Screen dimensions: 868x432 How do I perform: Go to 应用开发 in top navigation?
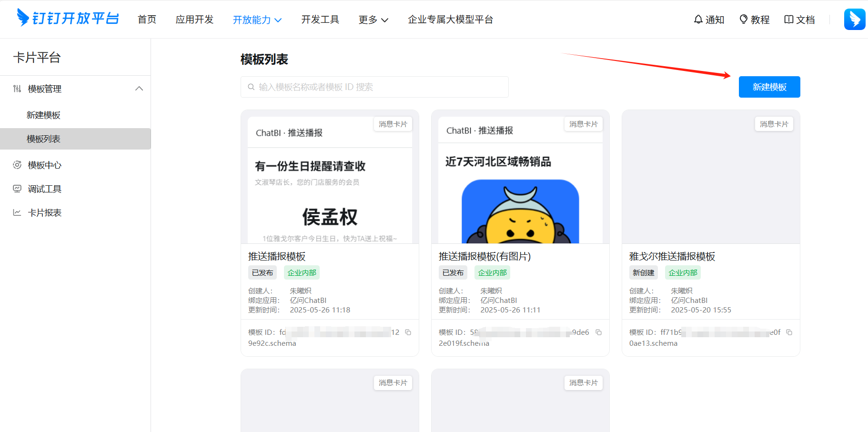point(194,20)
